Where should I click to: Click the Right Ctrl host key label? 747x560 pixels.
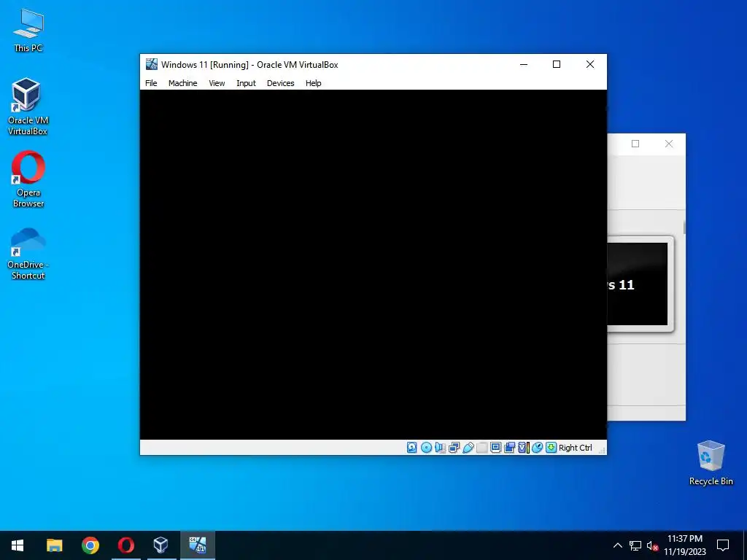point(576,448)
